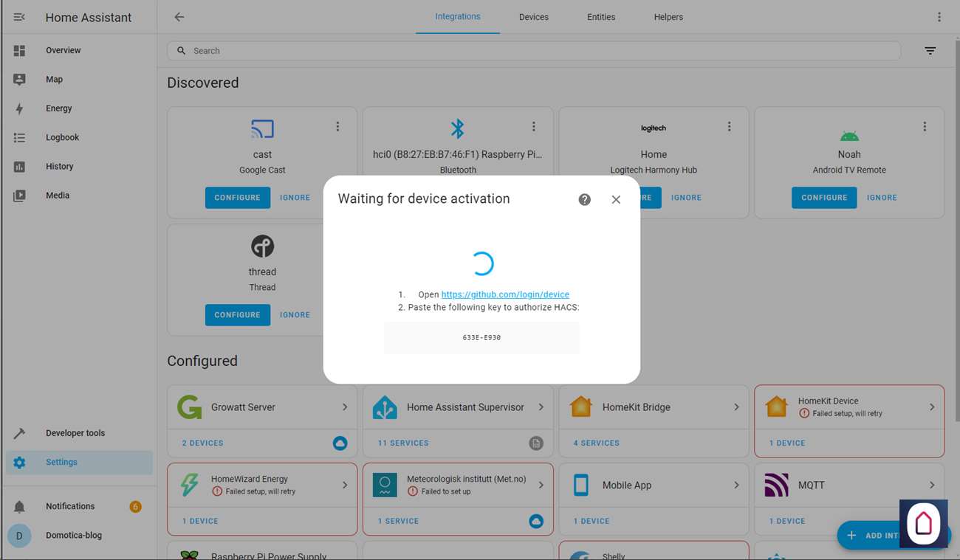Viewport: 960px width, 560px height.
Task: Open Growatt Server 2 Devices link
Action: [x=203, y=443]
